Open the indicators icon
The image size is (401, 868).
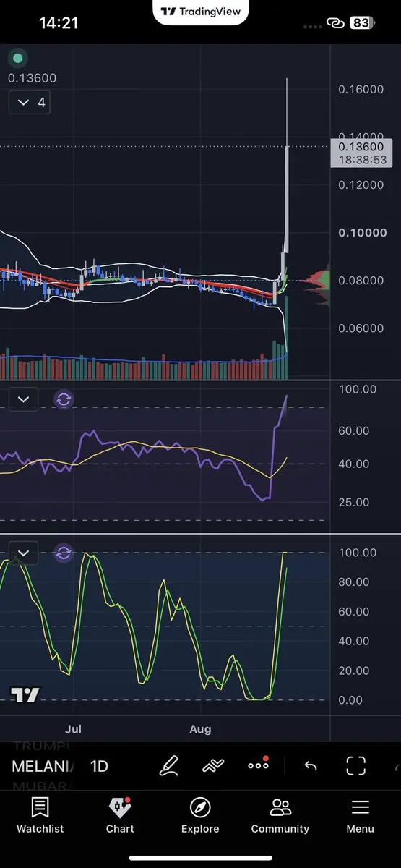213,766
